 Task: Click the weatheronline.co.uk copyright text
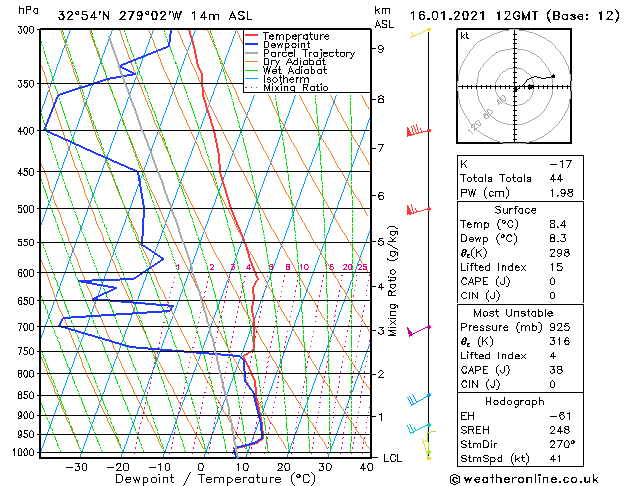pos(524,479)
